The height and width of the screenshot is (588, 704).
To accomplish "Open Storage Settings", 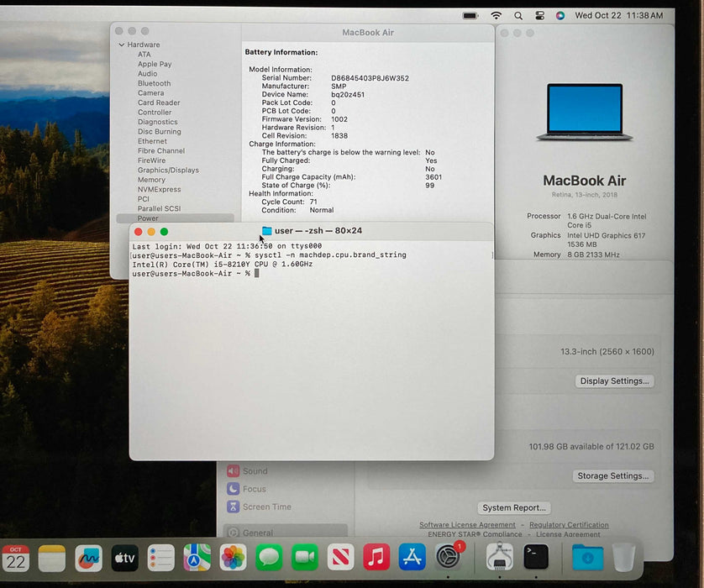I will pos(613,476).
